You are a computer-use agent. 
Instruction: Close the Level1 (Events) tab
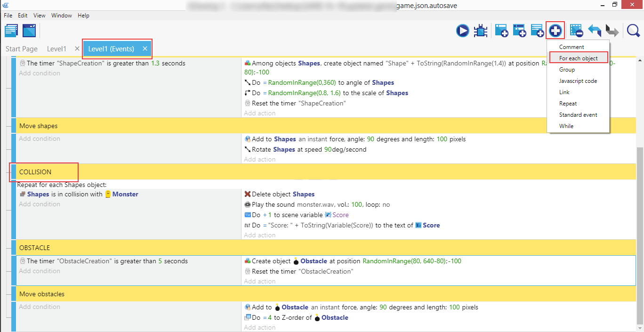(x=145, y=49)
